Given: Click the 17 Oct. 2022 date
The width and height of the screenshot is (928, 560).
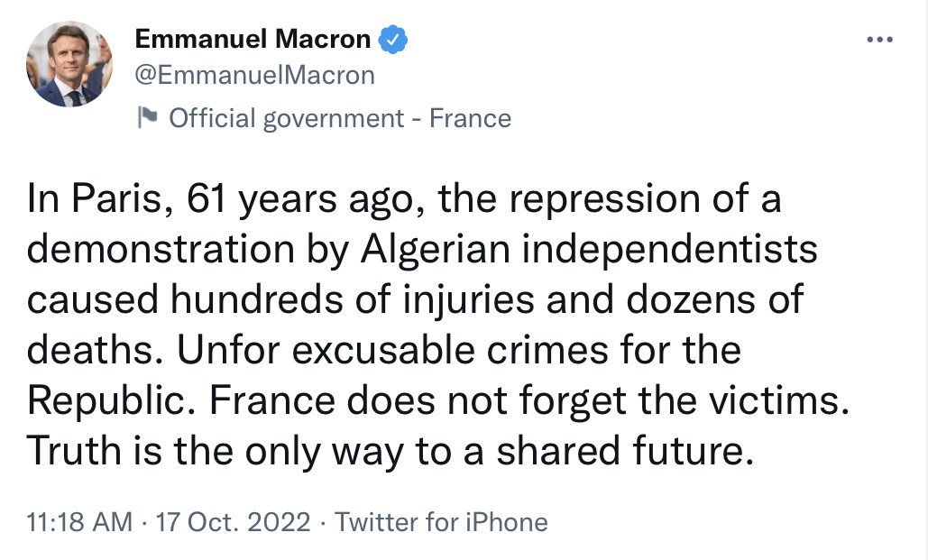Looking at the screenshot, I should point(233,522).
